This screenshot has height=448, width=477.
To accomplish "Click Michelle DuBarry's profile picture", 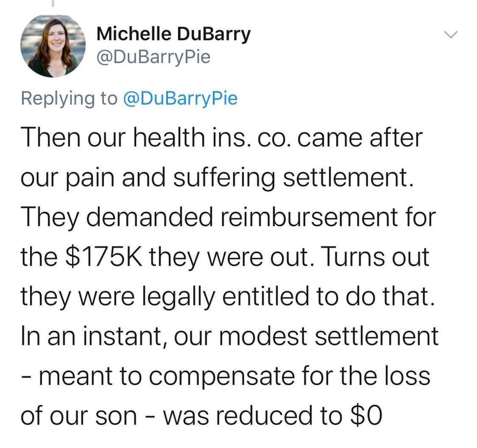I will coord(53,46).
